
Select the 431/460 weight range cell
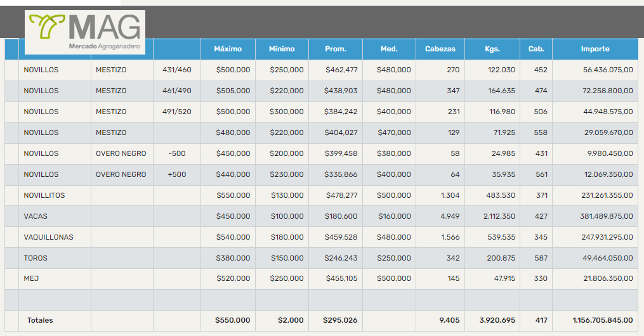[176, 70]
